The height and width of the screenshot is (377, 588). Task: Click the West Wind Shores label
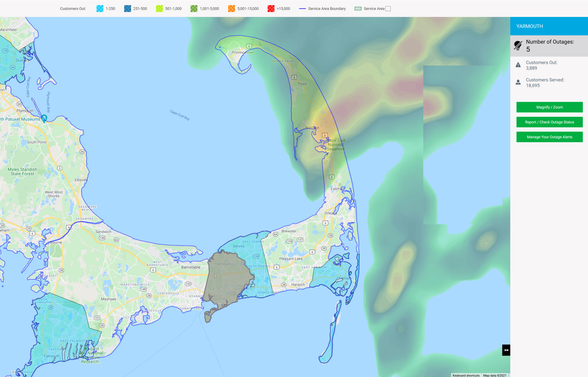(x=54, y=194)
